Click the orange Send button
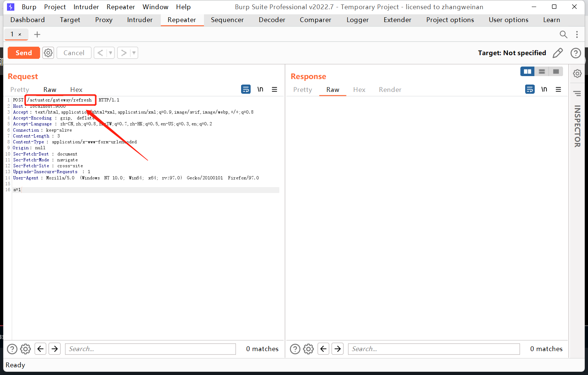Screen dimensions: 588x375 (24, 53)
